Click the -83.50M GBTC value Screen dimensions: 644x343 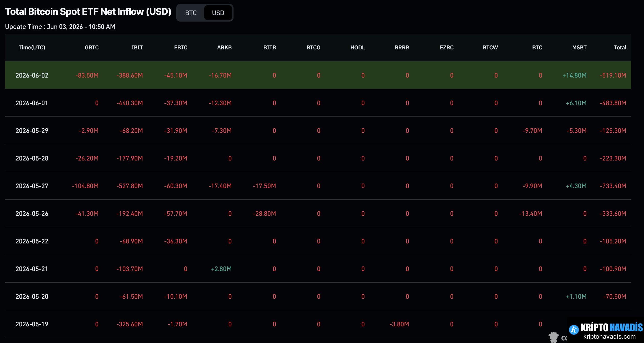point(87,75)
